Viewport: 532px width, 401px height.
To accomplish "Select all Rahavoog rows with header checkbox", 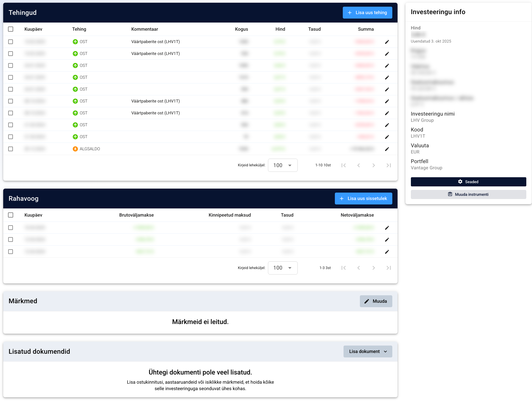I will point(11,215).
